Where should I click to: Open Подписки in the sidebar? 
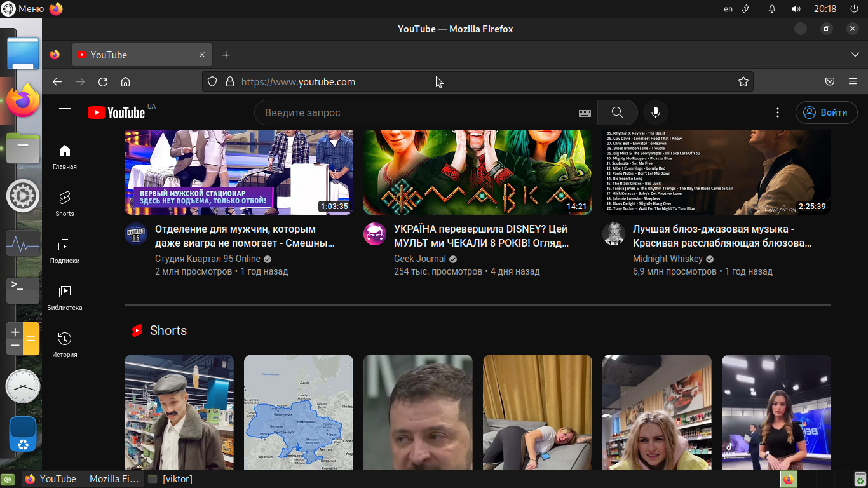click(64, 250)
